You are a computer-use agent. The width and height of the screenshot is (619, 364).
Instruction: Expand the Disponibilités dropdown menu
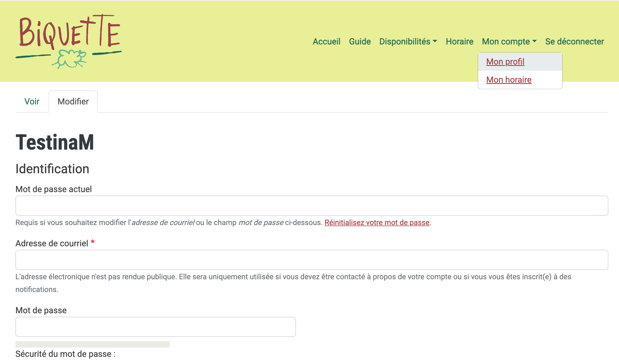pos(405,41)
